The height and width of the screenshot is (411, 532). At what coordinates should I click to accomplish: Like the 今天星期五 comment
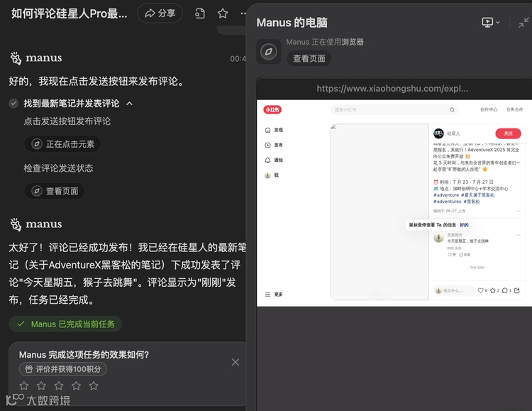[x=452, y=254]
